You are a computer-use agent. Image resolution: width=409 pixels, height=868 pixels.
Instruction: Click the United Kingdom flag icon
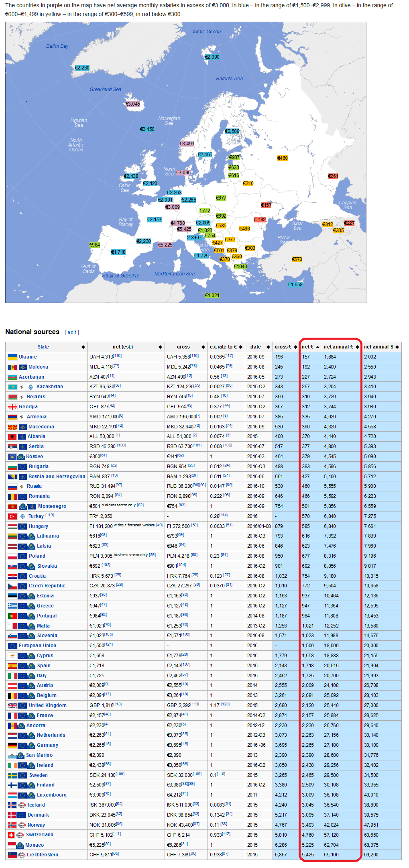pos(12,706)
